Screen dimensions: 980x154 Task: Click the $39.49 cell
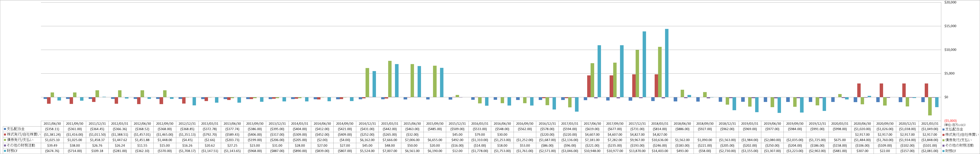[x=52, y=146]
